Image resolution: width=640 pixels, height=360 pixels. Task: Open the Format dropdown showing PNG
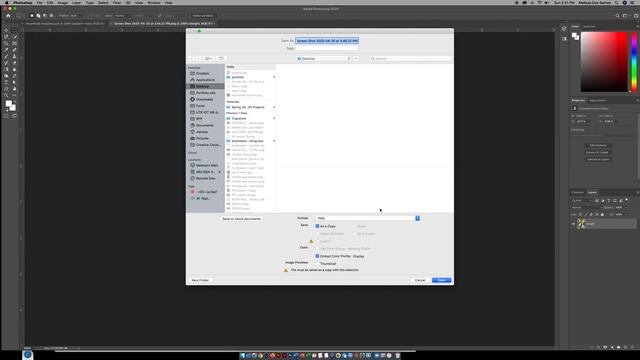coord(367,218)
